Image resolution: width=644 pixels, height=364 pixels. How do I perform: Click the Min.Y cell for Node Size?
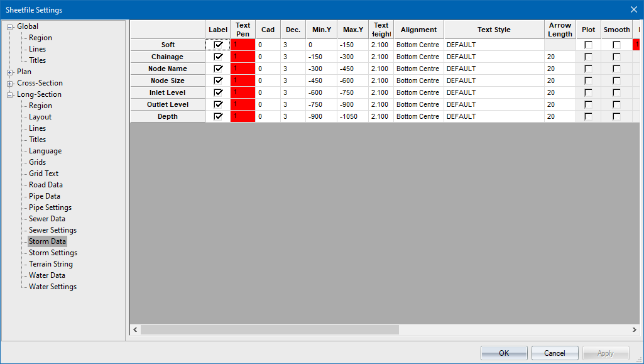(x=321, y=80)
